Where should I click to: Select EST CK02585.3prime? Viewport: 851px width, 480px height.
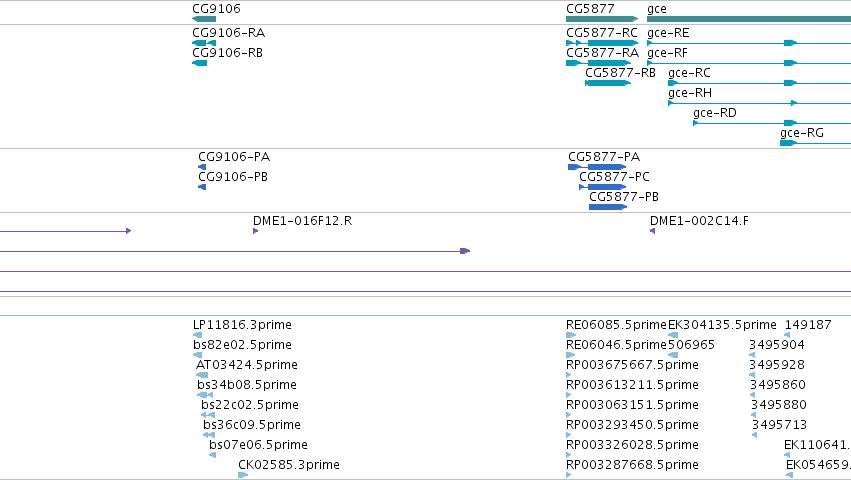(289, 465)
